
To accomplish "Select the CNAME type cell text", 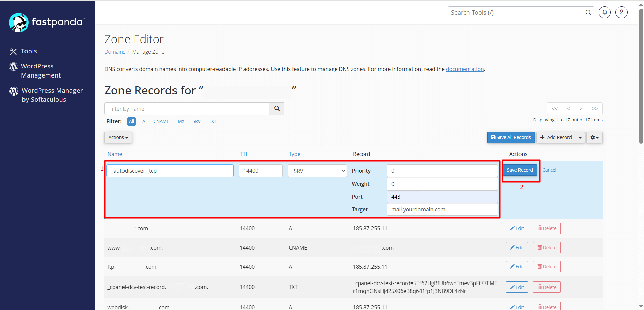I will [x=298, y=248].
